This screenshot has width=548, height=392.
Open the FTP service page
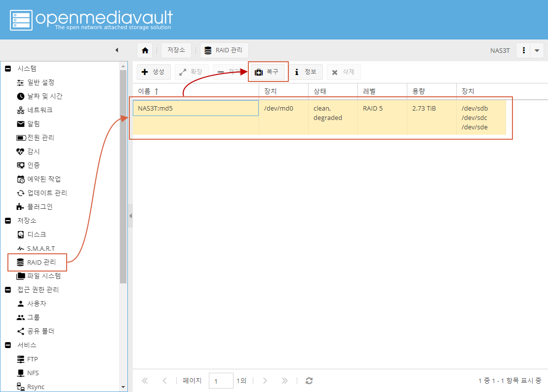(27, 359)
